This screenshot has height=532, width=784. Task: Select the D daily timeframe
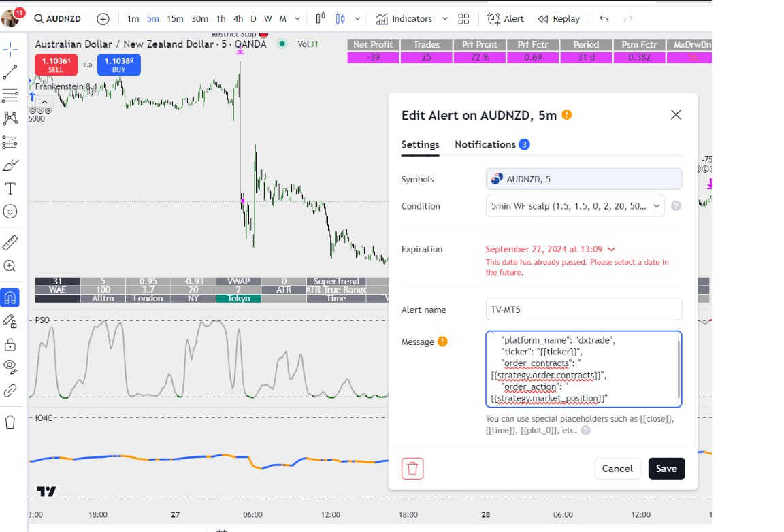(x=253, y=19)
